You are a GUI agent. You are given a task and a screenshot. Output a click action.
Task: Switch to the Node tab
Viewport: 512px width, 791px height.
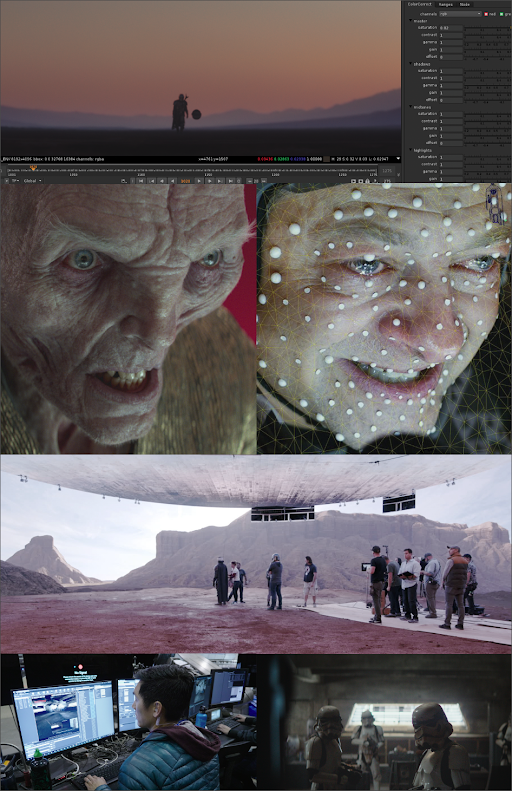pos(465,4)
